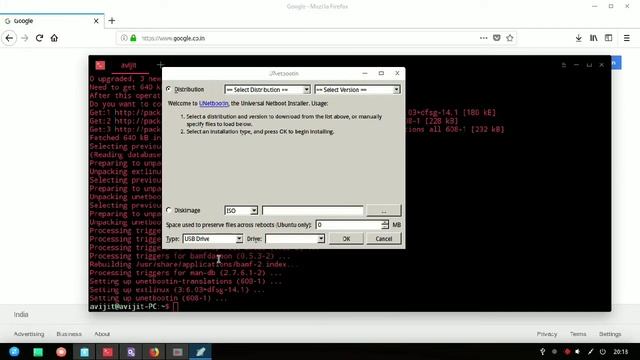Click Cancel in UNetbootin dialog
Viewport: 640px width, 360px height.
point(384,239)
